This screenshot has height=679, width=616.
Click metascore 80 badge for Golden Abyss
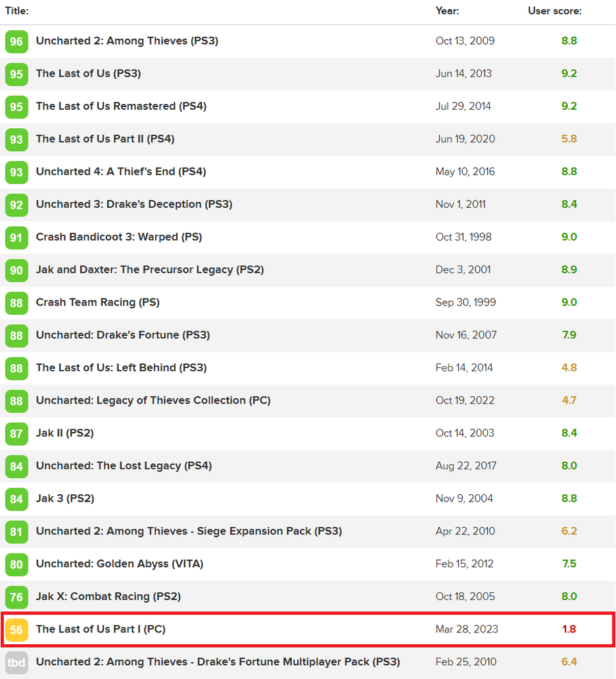coord(16,565)
